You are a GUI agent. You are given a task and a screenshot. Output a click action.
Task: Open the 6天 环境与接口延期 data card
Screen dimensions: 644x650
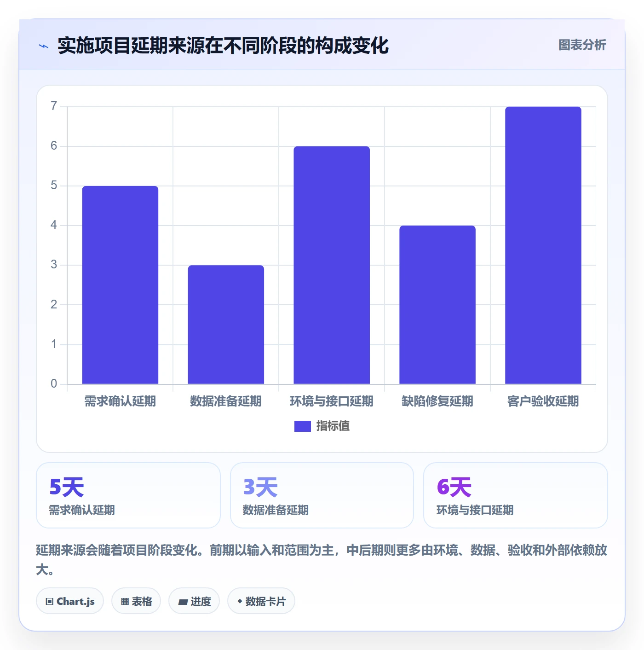click(516, 495)
